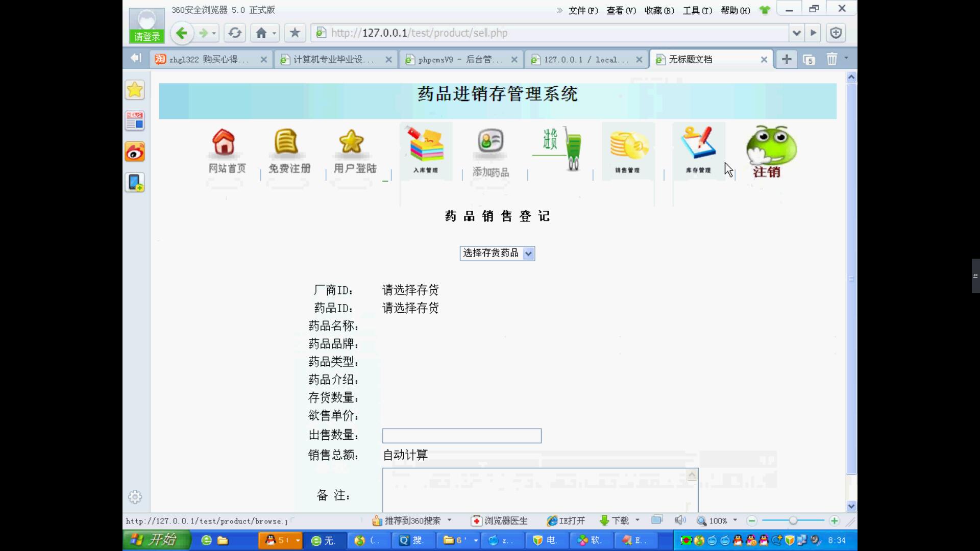
Task: Open 浏览器医生 browser doctor
Action: (500, 521)
